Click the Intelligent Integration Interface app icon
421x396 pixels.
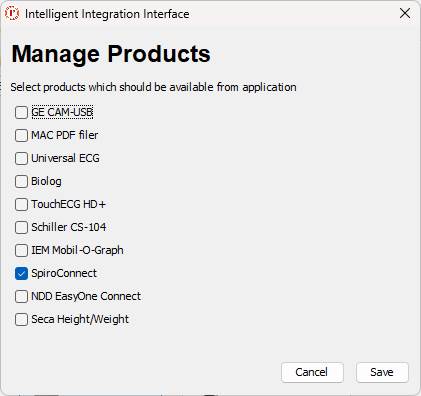[12, 14]
